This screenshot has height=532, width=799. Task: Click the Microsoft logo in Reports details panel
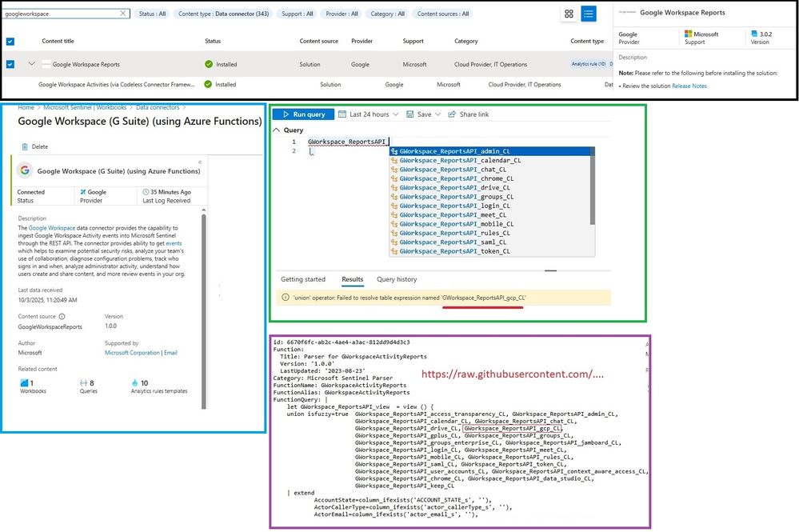point(688,34)
